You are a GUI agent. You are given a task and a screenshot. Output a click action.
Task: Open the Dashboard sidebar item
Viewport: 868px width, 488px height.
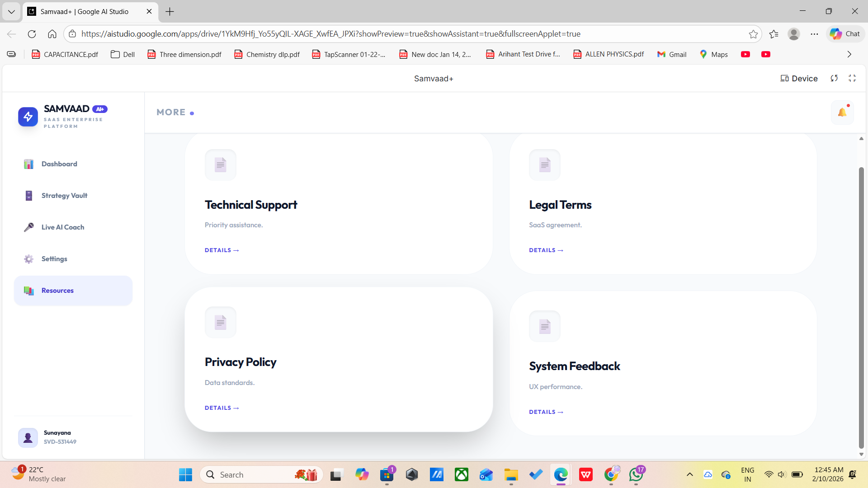pos(59,164)
